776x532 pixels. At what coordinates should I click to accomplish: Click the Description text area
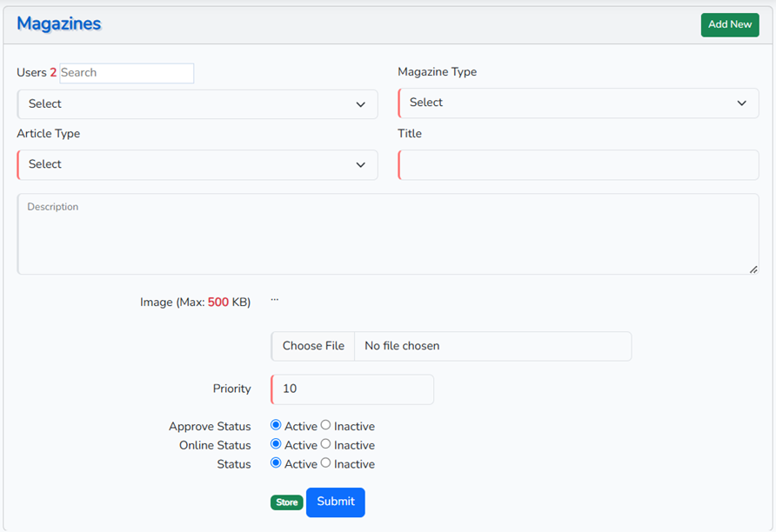(387, 234)
